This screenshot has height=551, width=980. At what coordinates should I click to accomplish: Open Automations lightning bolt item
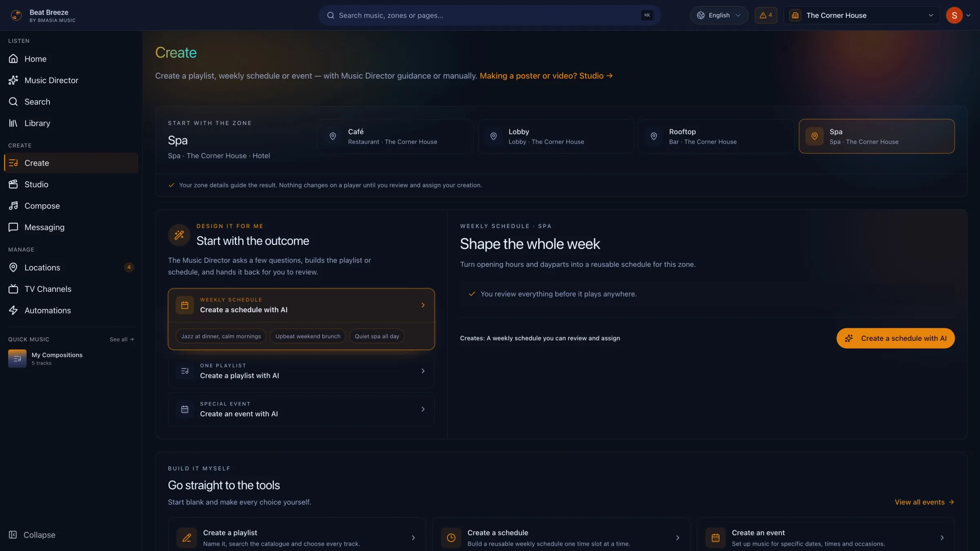coord(71,311)
